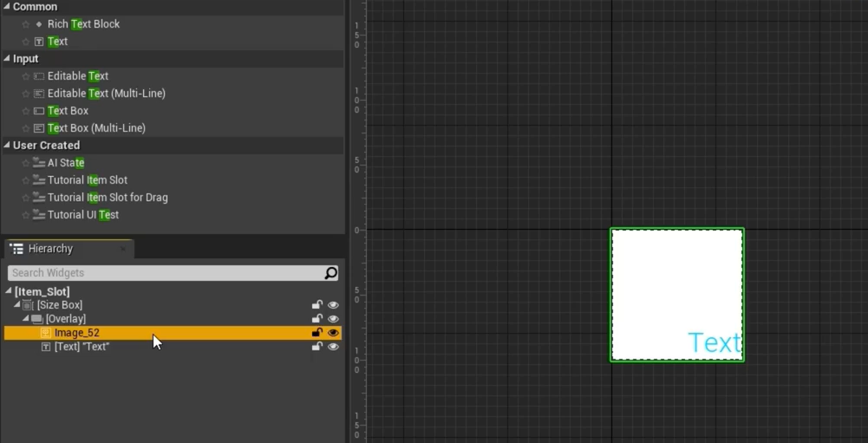
Task: Click the Size Box icon in Hierarchy
Action: coord(29,305)
